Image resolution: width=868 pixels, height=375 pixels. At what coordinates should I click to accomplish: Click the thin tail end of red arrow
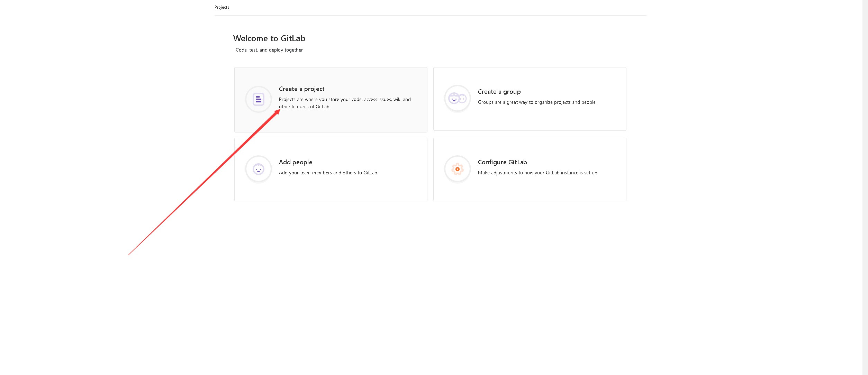pyautogui.click(x=129, y=254)
